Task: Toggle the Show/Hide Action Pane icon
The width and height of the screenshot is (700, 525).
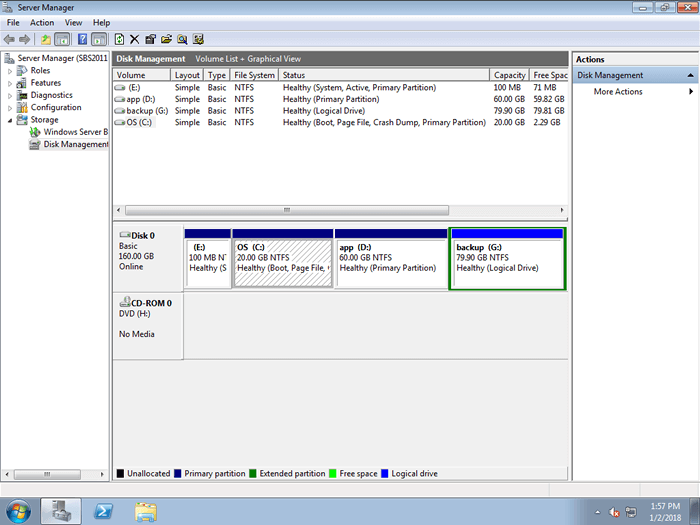Action: [99, 39]
